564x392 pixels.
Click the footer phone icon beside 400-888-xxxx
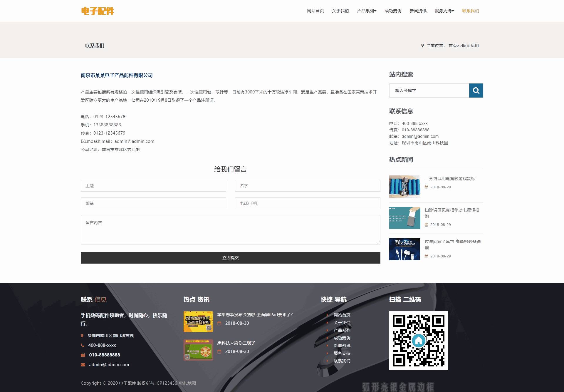pyautogui.click(x=83, y=345)
